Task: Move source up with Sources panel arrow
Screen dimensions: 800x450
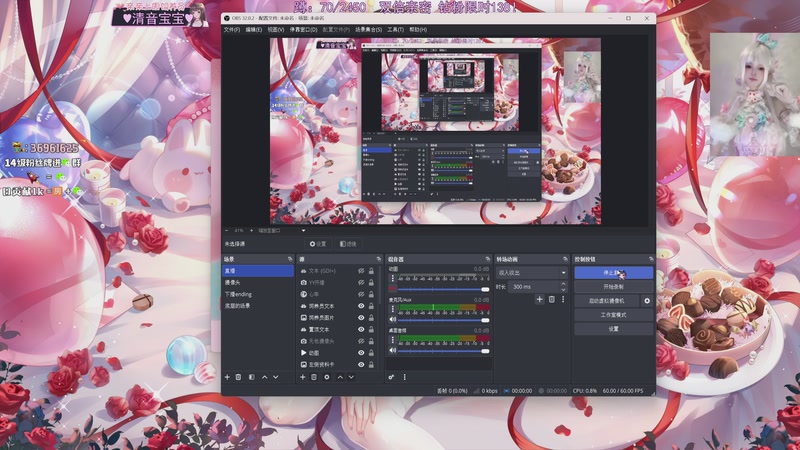Action: [340, 377]
